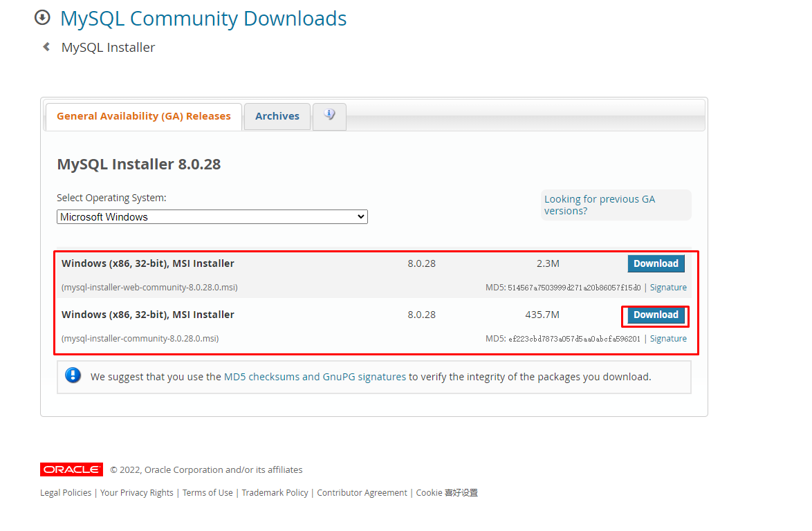Open the Select Operating System dropdown
The image size is (812, 531).
coord(212,217)
